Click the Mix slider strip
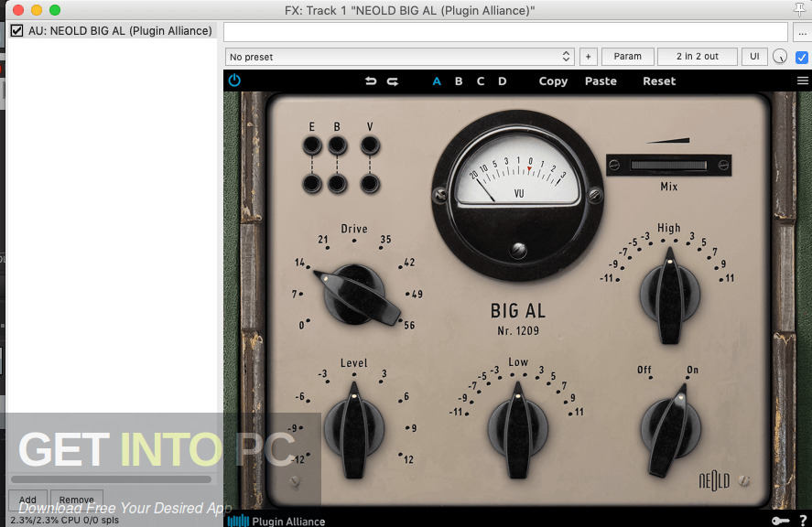 click(668, 165)
